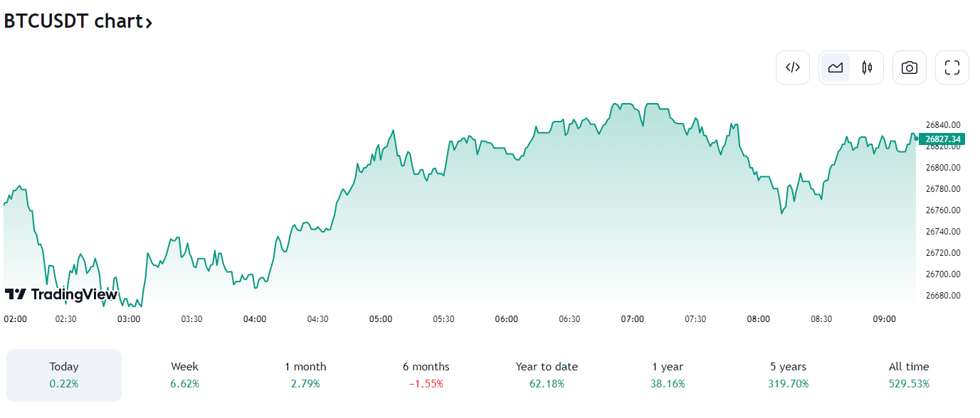980x418 pixels.
Task: Take a chart snapshot with camera icon
Action: [x=910, y=68]
